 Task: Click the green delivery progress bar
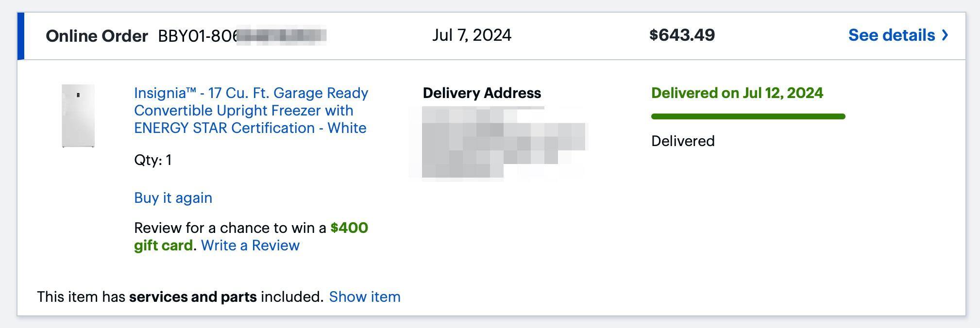click(748, 116)
